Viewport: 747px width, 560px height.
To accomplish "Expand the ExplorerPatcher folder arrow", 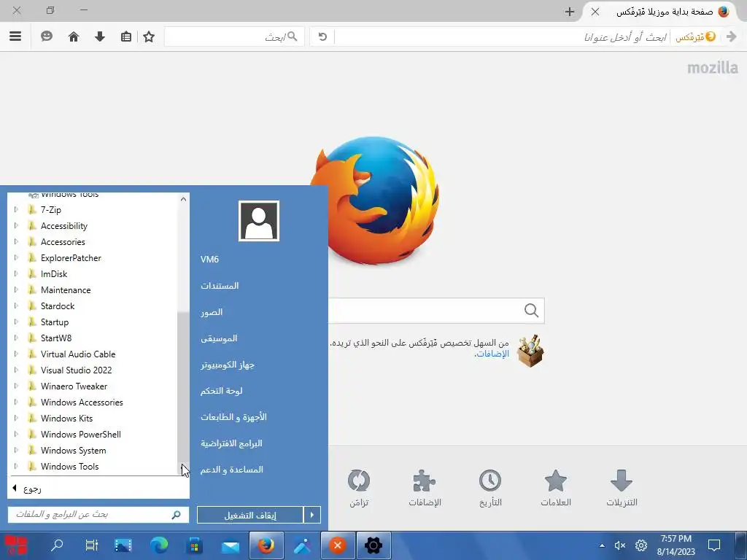I will [16, 257].
